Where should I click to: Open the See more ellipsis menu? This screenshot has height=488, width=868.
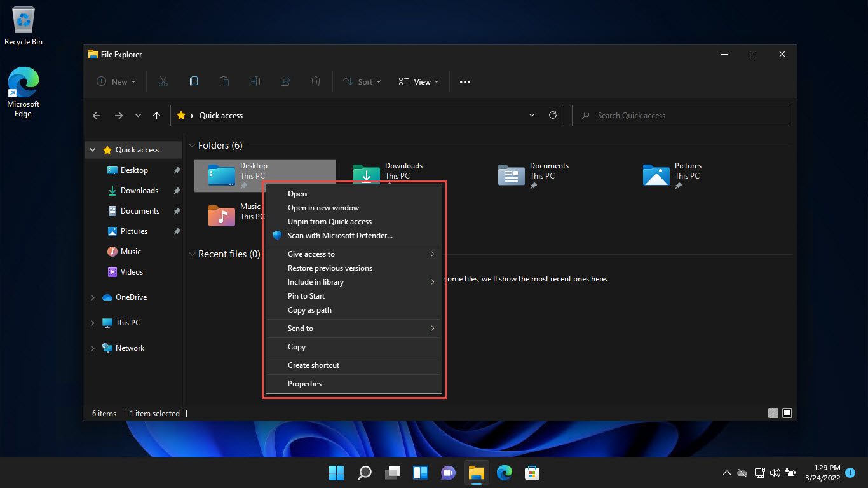pyautogui.click(x=465, y=81)
